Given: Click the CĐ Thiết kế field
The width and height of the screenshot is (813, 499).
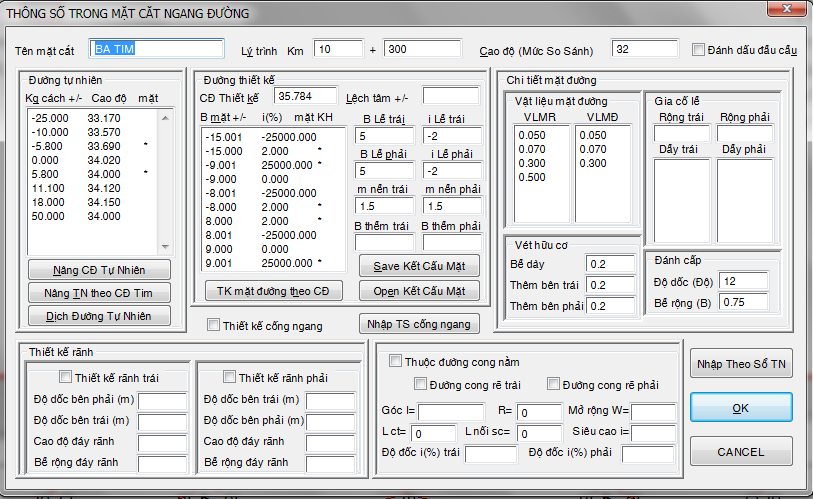Looking at the screenshot, I should pos(306,96).
